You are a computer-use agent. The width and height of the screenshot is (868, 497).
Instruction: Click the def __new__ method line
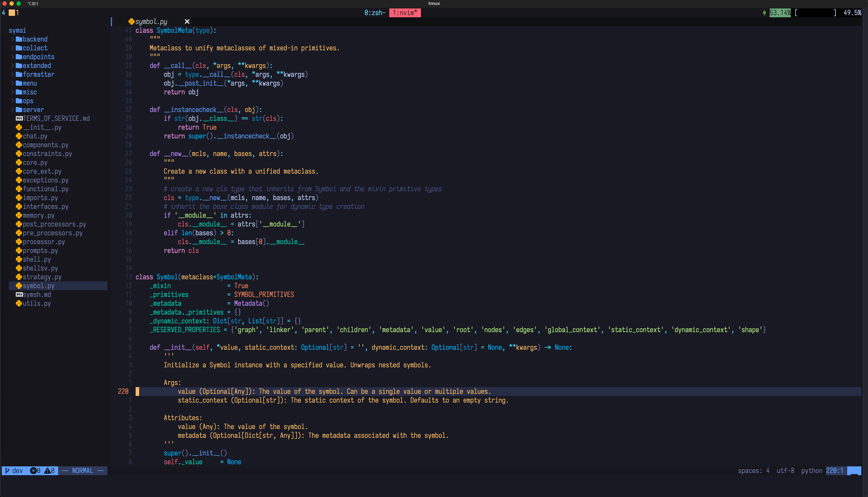[216, 154]
